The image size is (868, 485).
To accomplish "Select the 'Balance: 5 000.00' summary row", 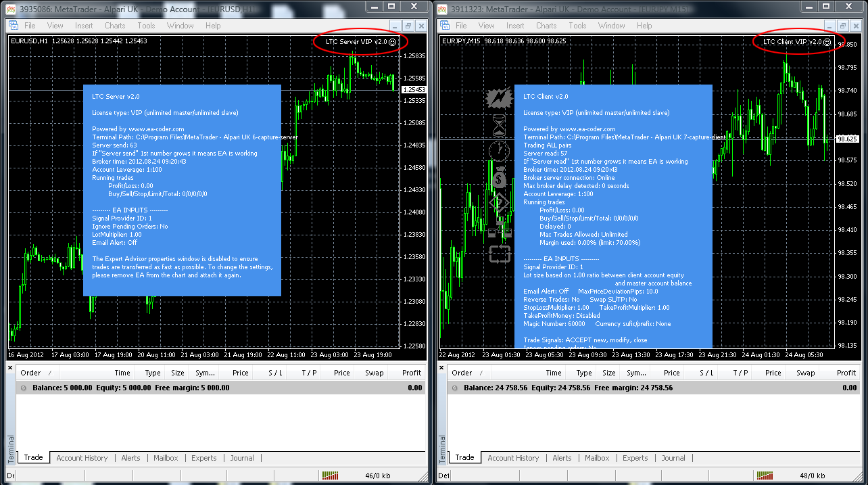I will pos(222,388).
